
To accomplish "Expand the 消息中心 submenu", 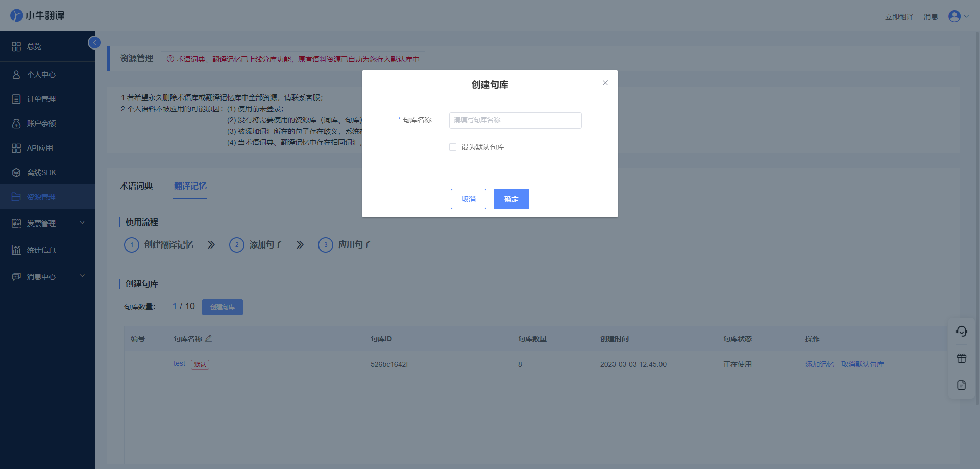I will 47,277.
